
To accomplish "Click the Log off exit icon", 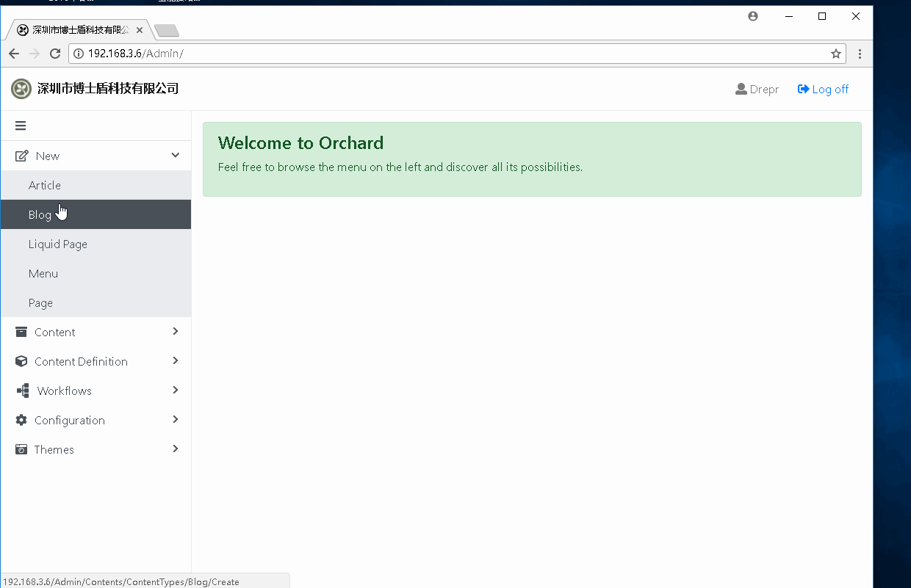I will coord(802,89).
